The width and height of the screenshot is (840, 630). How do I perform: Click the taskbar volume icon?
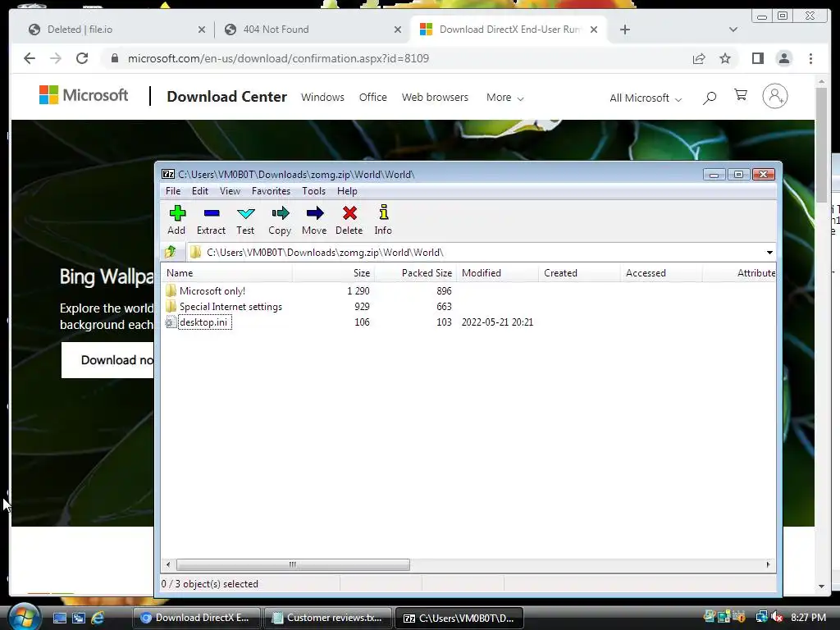tap(776, 617)
